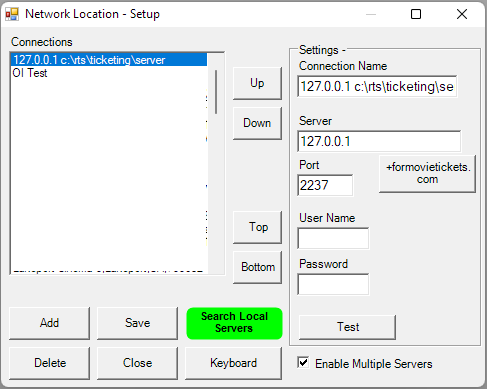
Task: Test the connection settings
Action: pyautogui.click(x=348, y=327)
